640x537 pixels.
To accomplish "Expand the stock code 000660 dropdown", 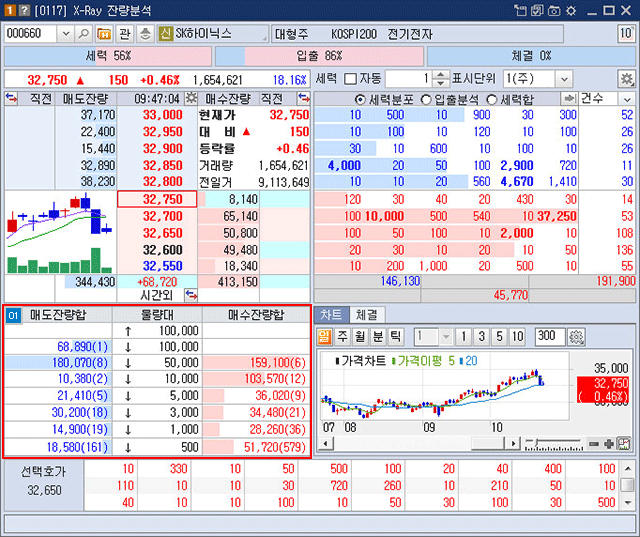I will pyautogui.click(x=62, y=34).
